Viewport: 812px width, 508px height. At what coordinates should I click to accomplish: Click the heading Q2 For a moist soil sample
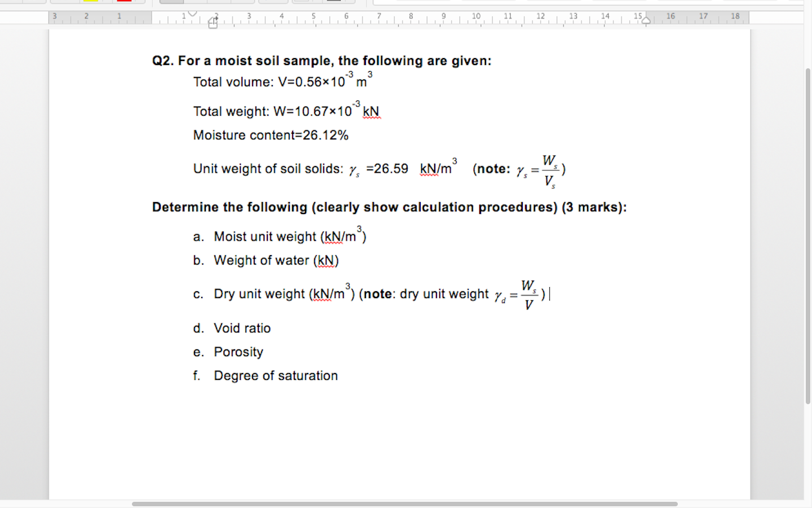click(321, 60)
